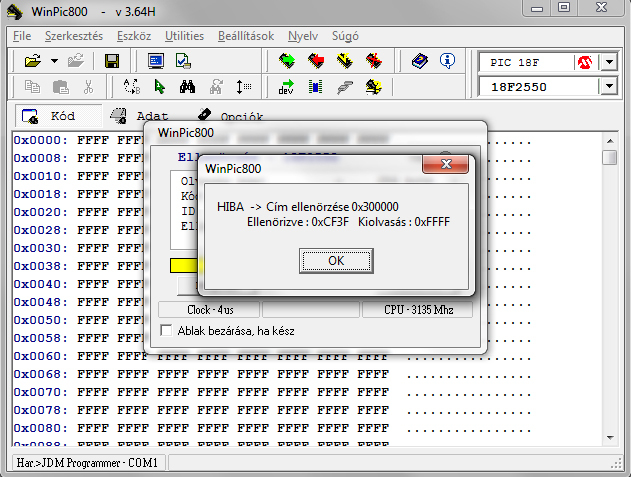Click the monitor screen toolbar icon
The width and height of the screenshot is (631, 477).
[156, 61]
